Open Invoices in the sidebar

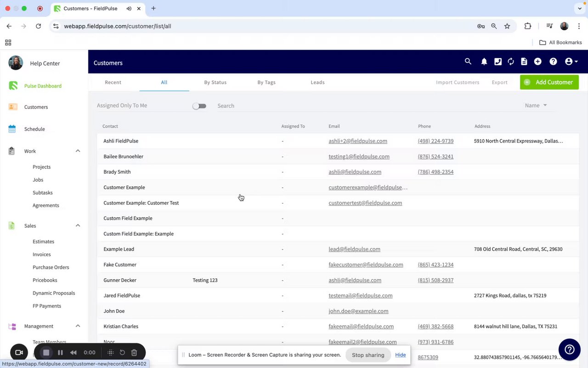pos(42,254)
